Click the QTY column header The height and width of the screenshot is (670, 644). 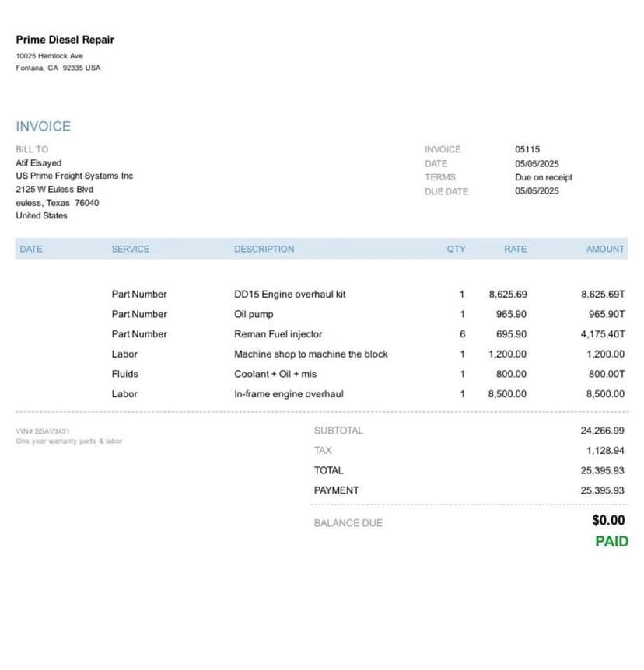click(x=456, y=250)
